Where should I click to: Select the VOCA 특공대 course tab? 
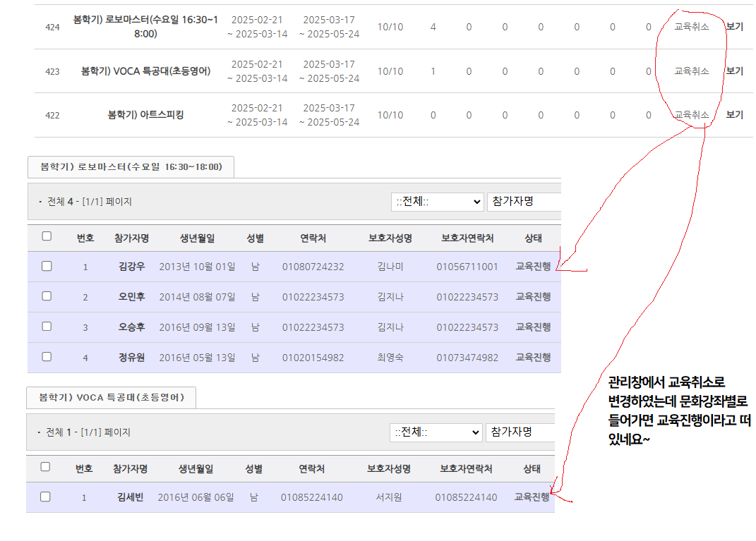tap(111, 398)
